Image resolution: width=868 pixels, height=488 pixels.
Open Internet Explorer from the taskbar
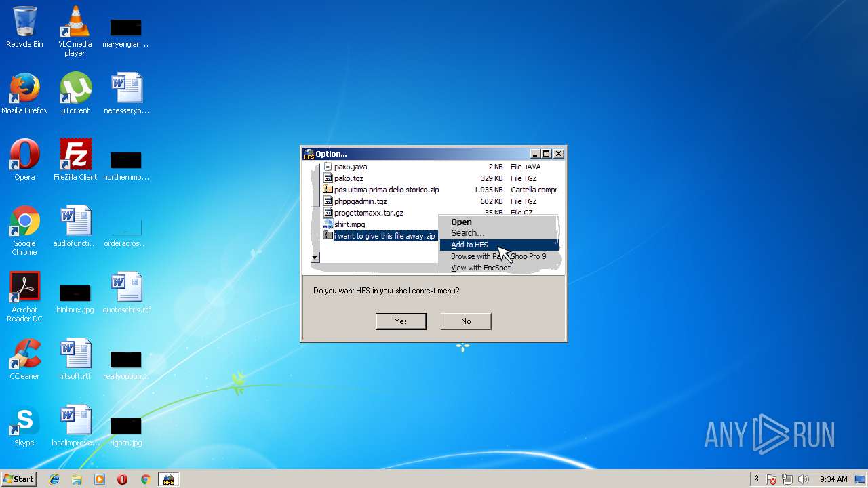click(54, 479)
